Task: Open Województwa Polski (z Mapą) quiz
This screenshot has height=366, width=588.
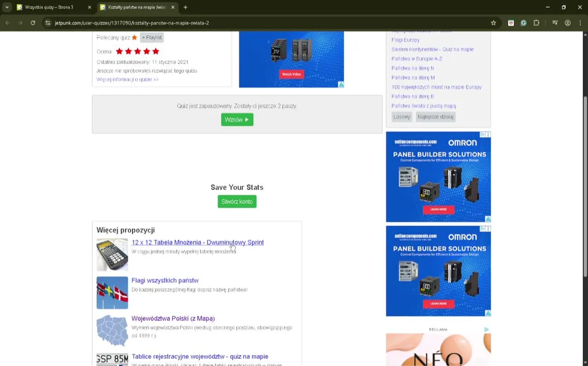Action: tap(173, 318)
